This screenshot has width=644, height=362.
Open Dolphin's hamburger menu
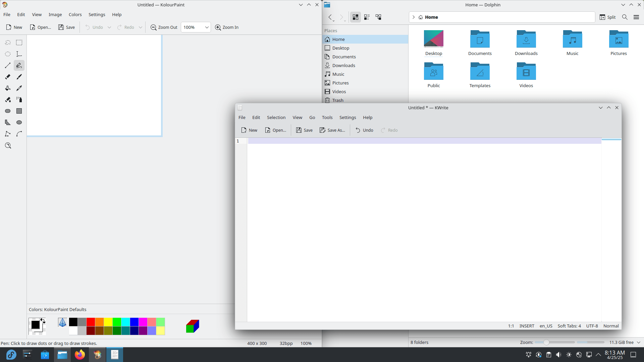636,17
